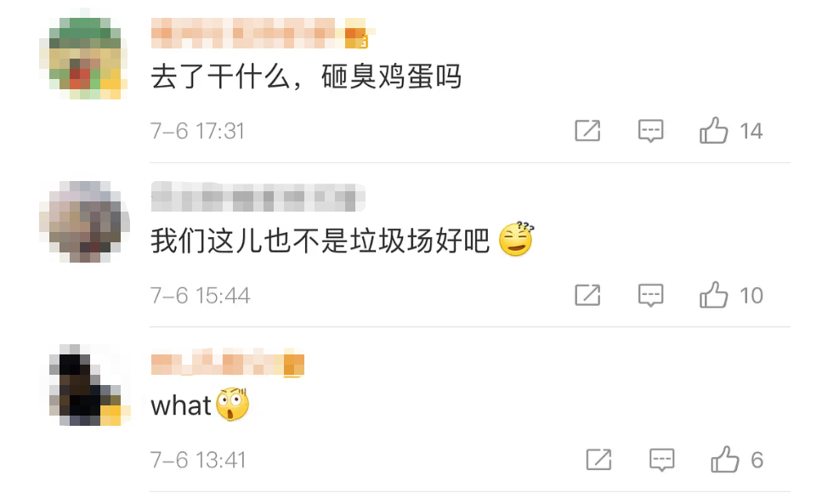Share the comment posted at 15:44
Image resolution: width=822 pixels, height=504 pixels.
point(587,295)
